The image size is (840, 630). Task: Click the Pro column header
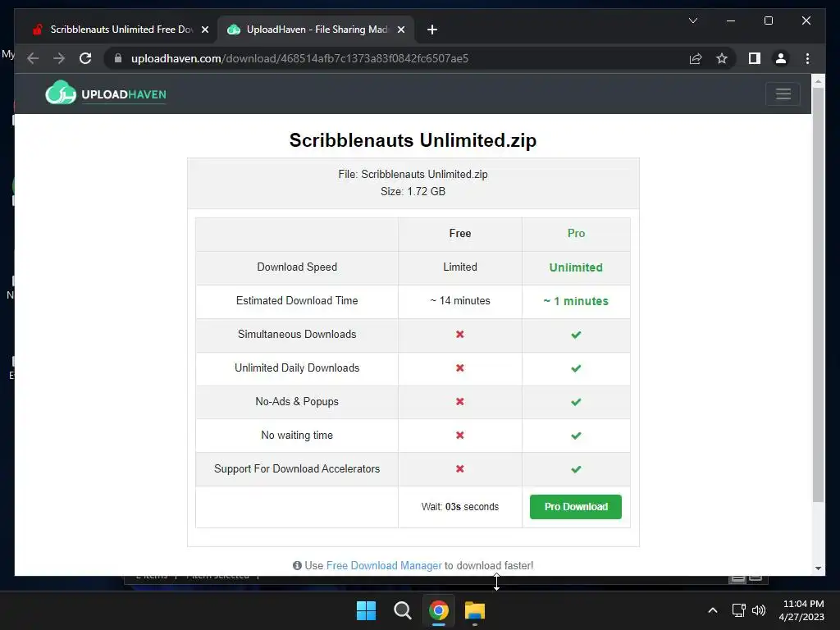(576, 233)
